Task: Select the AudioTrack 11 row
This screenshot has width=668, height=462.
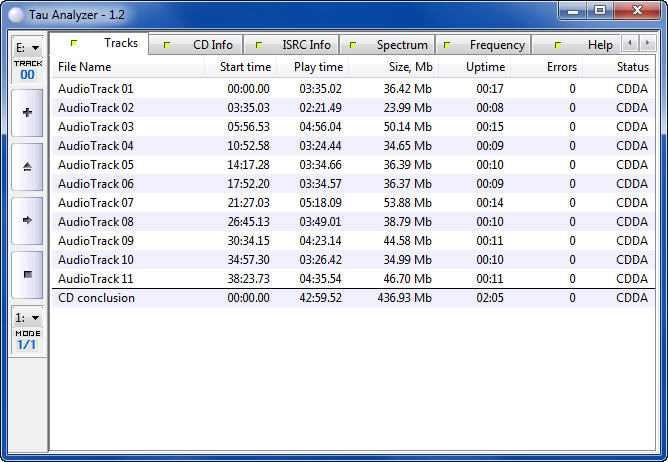Action: tap(96, 279)
